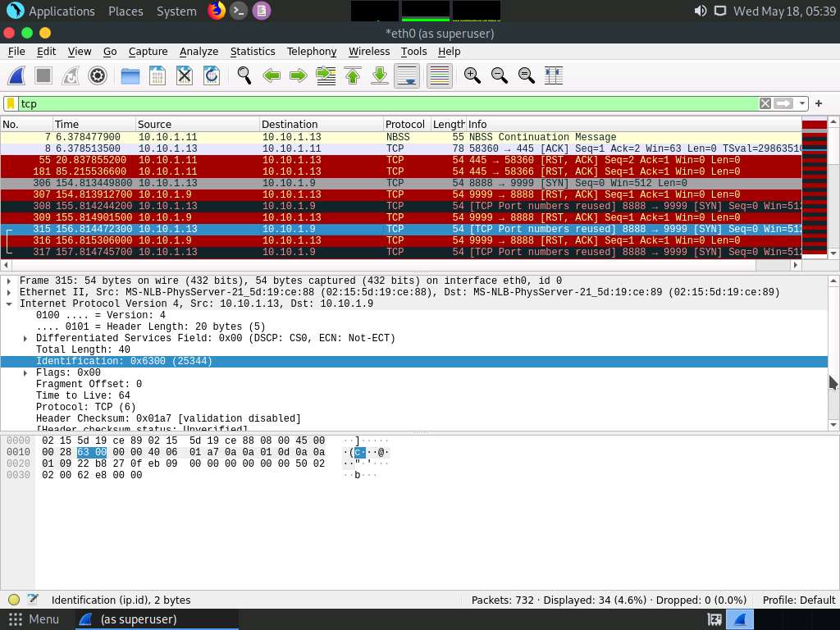Reload the capture file
The width and height of the screenshot is (840, 630).
(x=211, y=75)
